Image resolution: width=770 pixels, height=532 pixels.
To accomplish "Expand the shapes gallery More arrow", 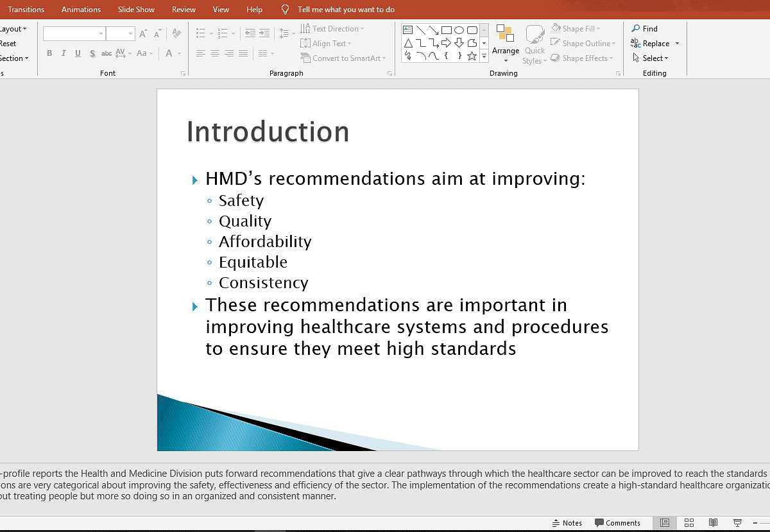I will 484,57.
